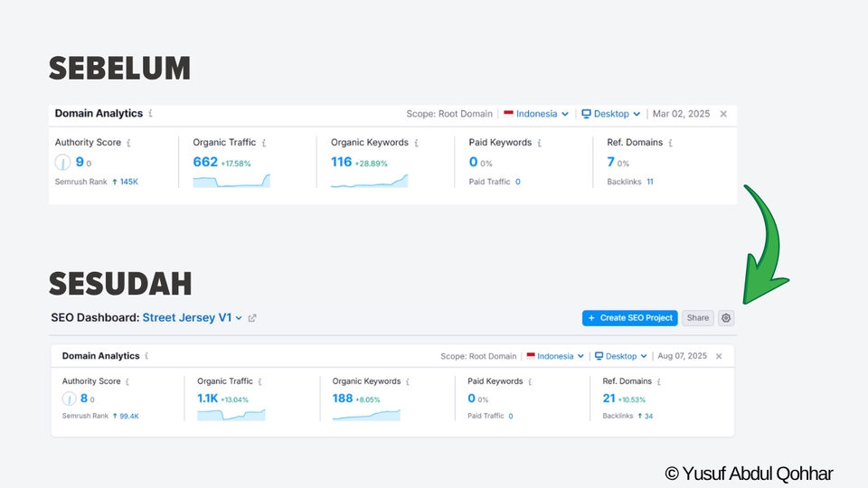Click info icon beside Authority Score showing 8
Screen dimensions: 868x488
click(128, 381)
